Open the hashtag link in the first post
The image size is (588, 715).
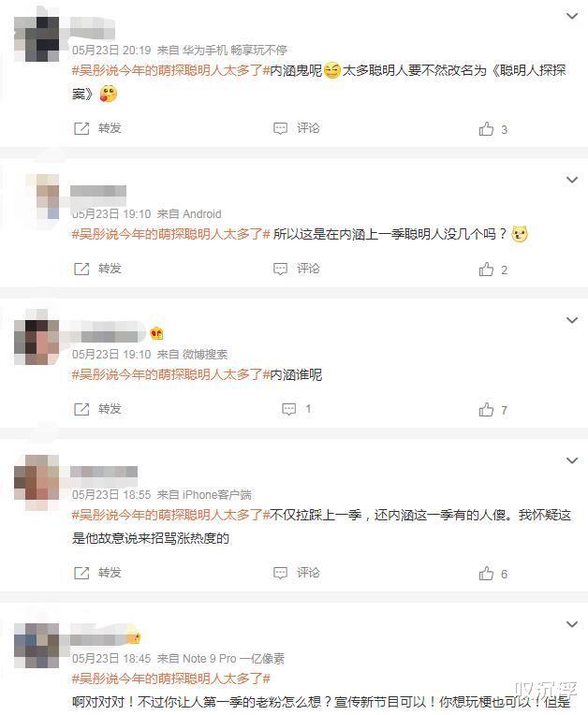(171, 71)
